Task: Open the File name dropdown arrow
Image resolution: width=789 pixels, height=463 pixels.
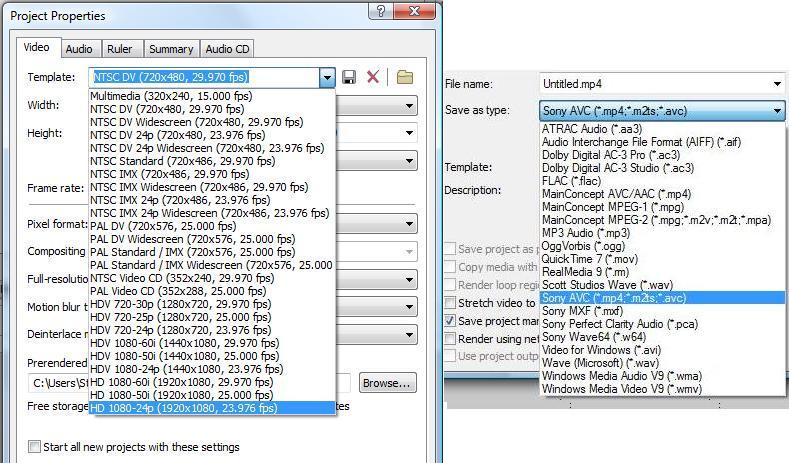Action: [x=777, y=84]
